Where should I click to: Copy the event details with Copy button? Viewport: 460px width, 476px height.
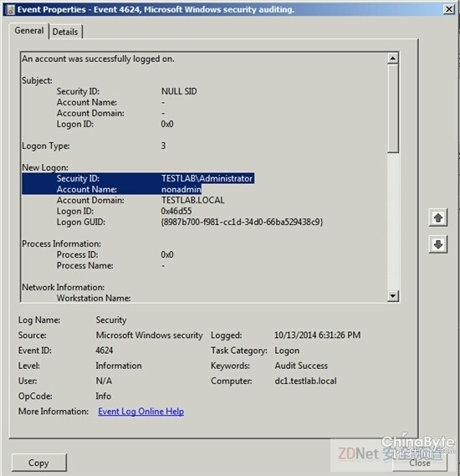coord(38,463)
